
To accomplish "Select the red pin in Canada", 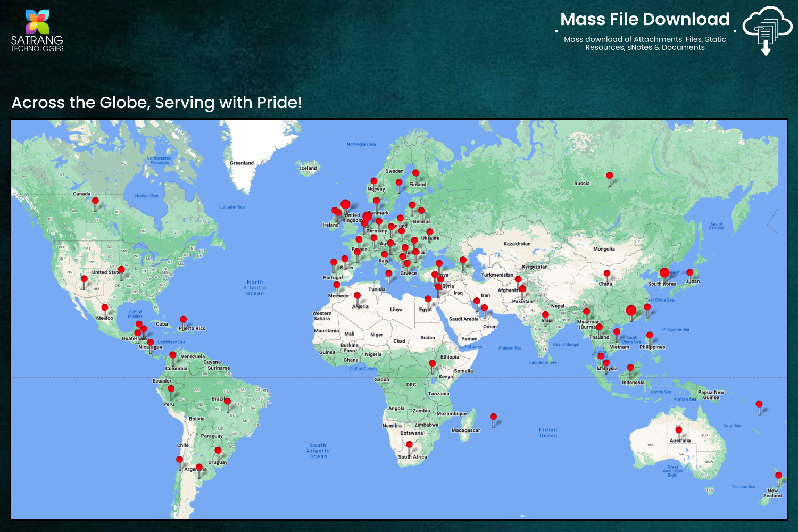I will point(95,202).
